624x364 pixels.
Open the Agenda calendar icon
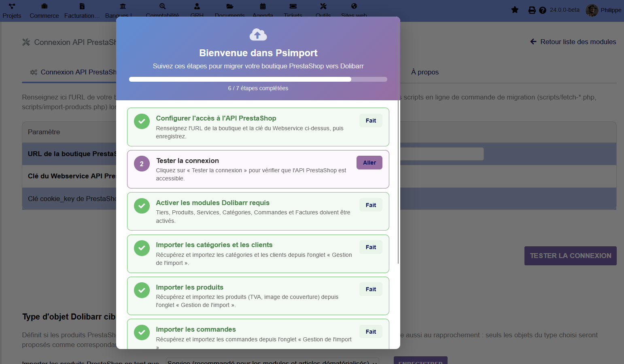(x=263, y=6)
